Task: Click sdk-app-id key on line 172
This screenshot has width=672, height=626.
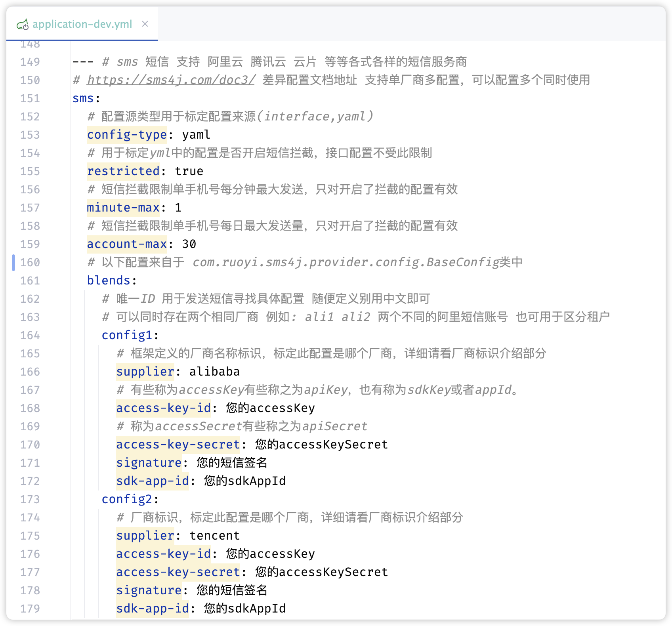Action: (x=153, y=481)
